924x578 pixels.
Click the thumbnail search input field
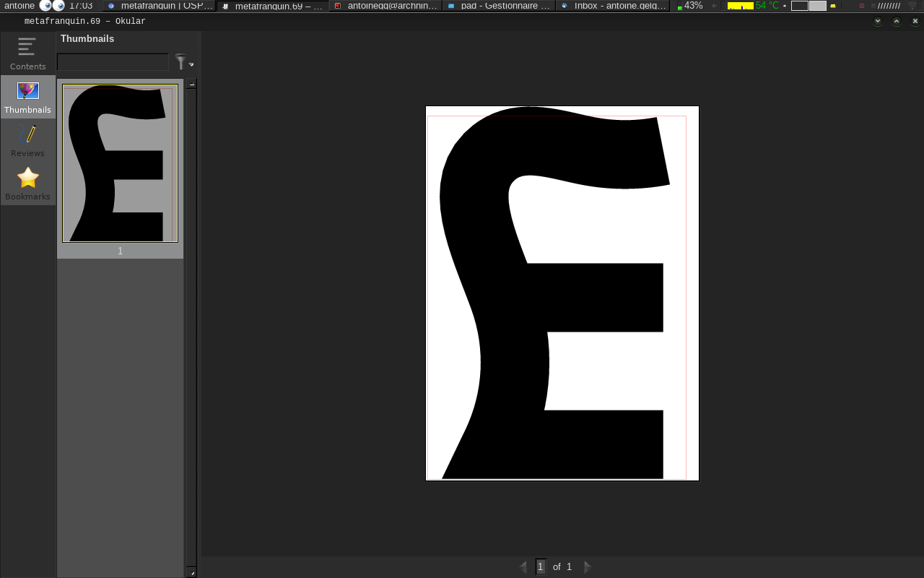click(113, 62)
